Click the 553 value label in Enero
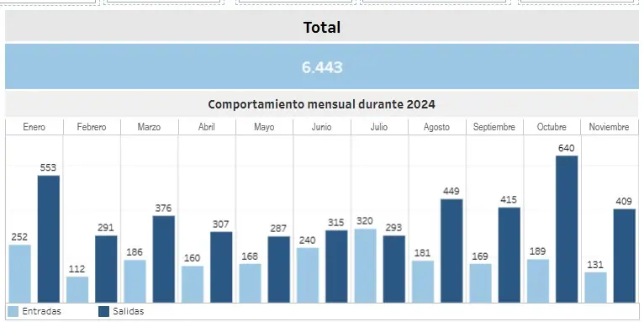This screenshot has width=644, height=322. (x=48, y=167)
